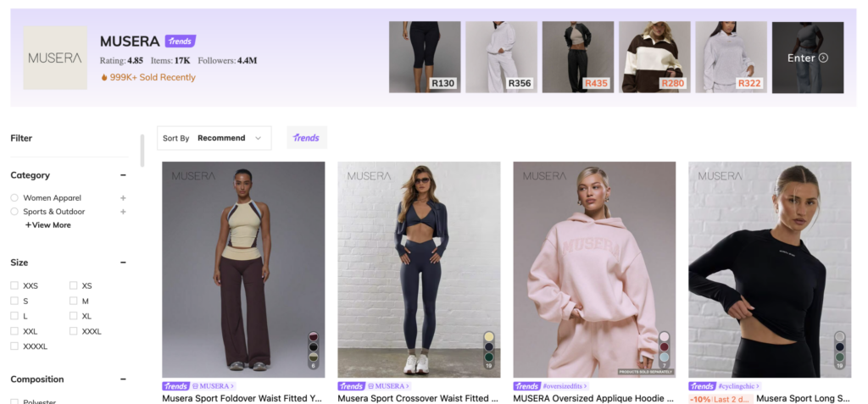The height and width of the screenshot is (404, 868).
Task: Check the XXXL size checkbox
Action: point(73,331)
